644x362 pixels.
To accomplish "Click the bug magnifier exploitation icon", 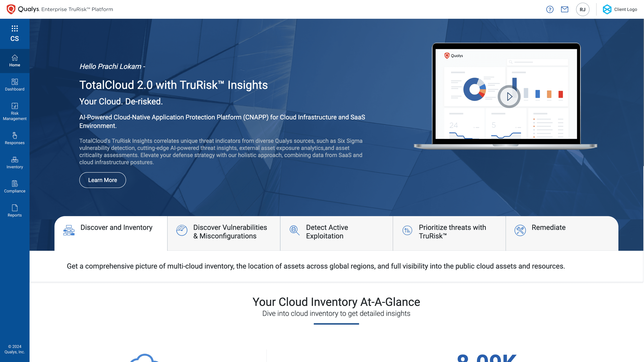I will coord(294,230).
